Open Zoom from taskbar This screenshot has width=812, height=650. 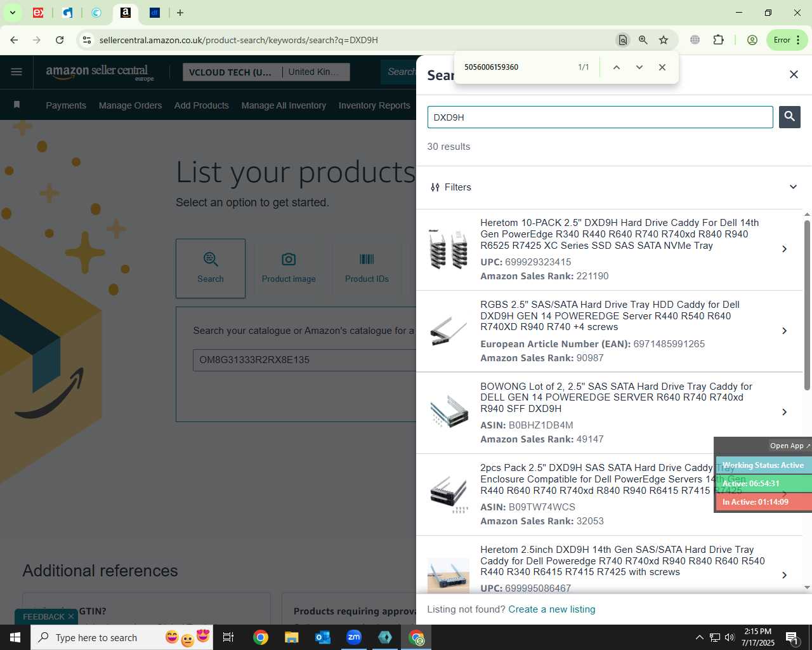354,637
